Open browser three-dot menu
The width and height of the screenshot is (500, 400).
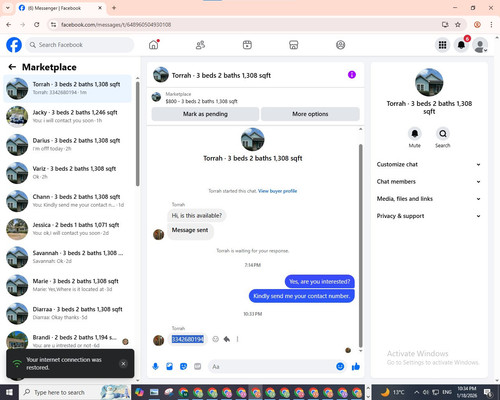pos(491,25)
